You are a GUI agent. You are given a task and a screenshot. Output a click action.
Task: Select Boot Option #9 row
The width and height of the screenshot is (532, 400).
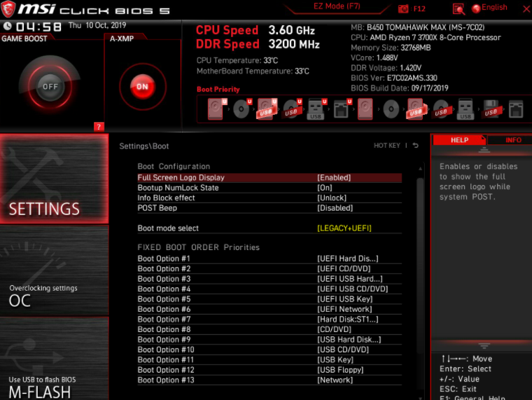click(x=269, y=340)
